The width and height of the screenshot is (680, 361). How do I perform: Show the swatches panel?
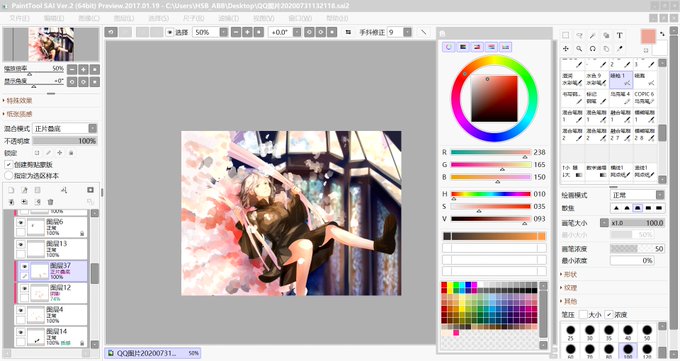click(505, 47)
